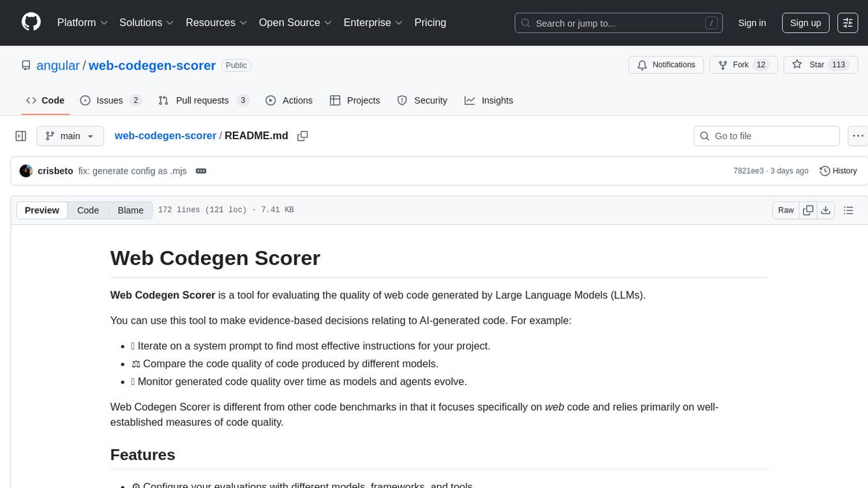Click the Sign up button
Screen dimensions: 868x488
tap(805, 23)
